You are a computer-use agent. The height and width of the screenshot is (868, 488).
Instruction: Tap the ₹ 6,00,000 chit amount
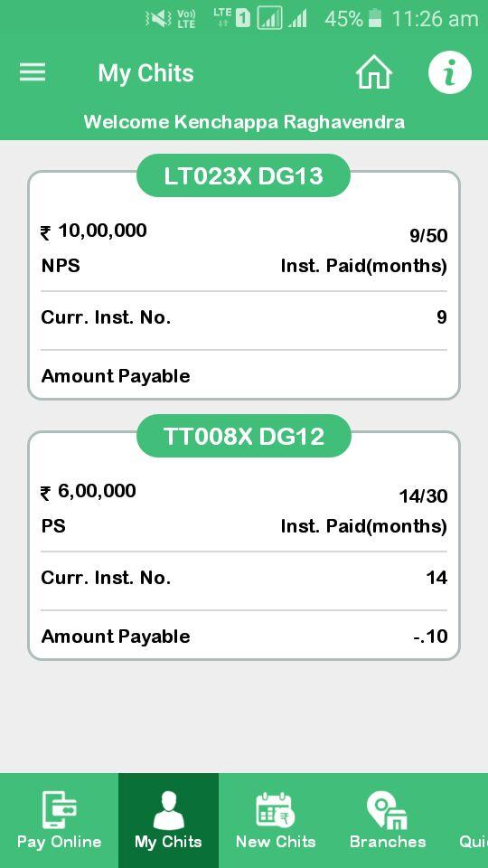click(x=89, y=491)
